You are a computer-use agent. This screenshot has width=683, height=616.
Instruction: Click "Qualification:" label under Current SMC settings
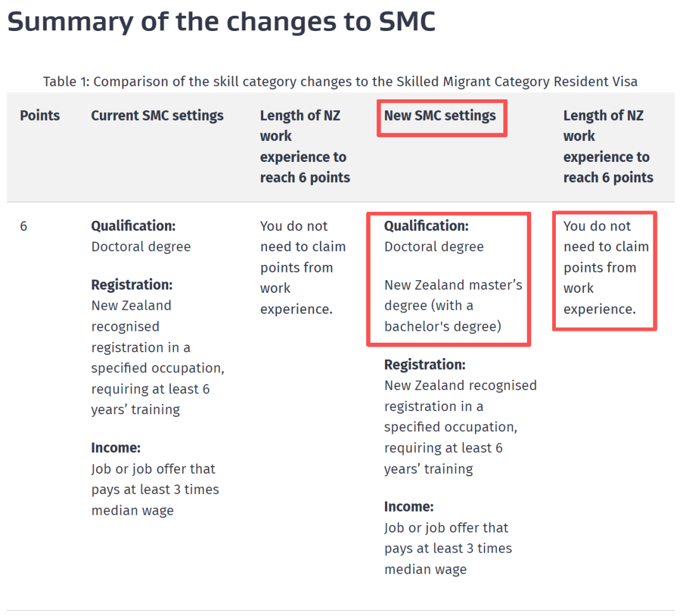coord(133,226)
